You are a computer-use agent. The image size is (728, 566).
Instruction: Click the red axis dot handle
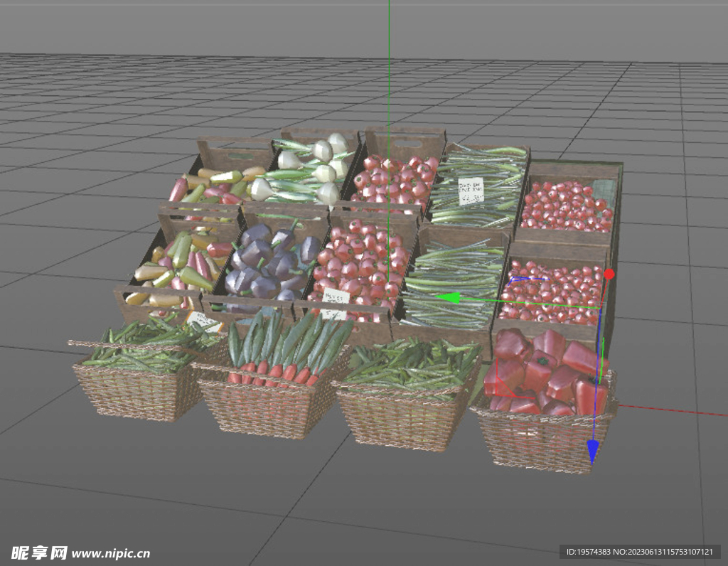click(x=609, y=274)
